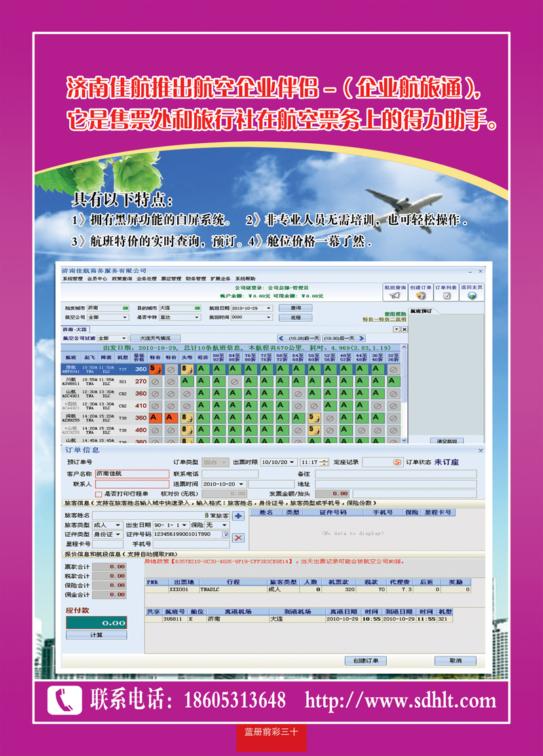Image resolution: width=543 pixels, height=756 pixels.
Task: Open the 特价一特价二说明 link
Action: click(384, 320)
